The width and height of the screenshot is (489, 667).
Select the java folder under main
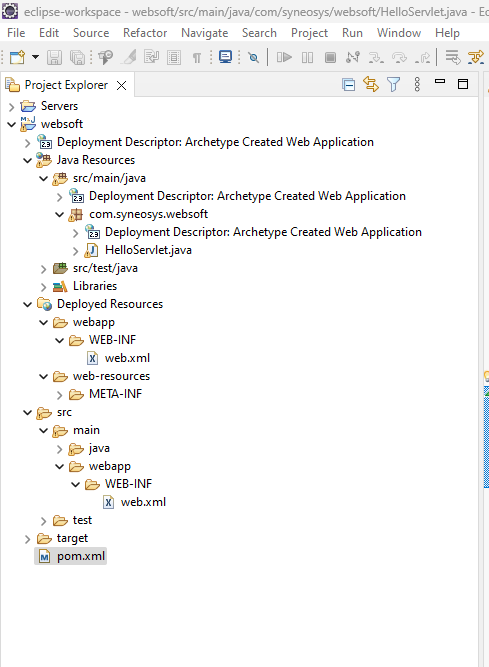99,448
